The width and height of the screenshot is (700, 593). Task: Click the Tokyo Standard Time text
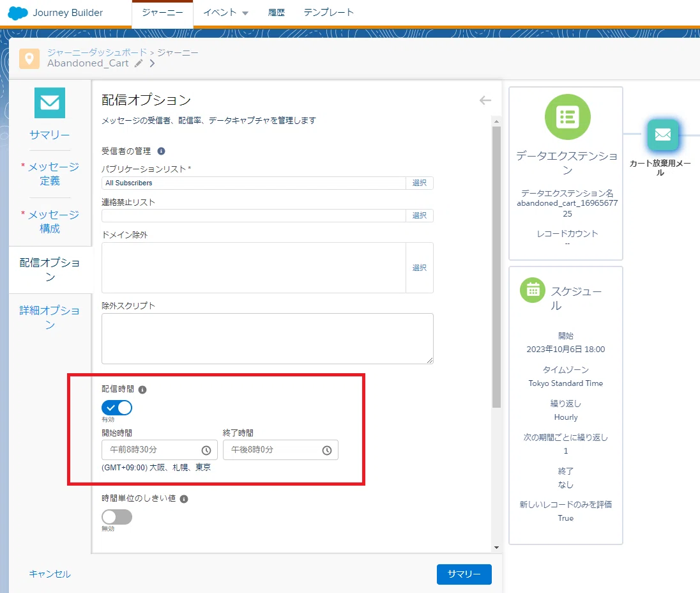point(566,383)
